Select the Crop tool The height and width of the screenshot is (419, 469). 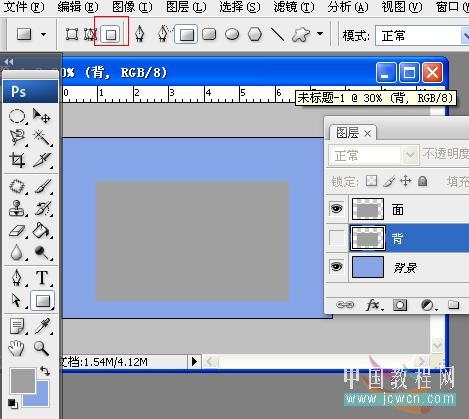(17, 159)
